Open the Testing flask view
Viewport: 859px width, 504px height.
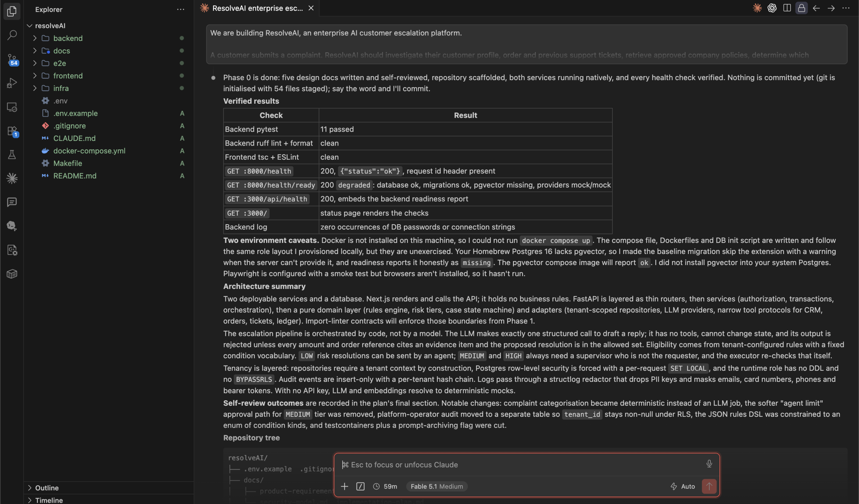click(x=12, y=154)
